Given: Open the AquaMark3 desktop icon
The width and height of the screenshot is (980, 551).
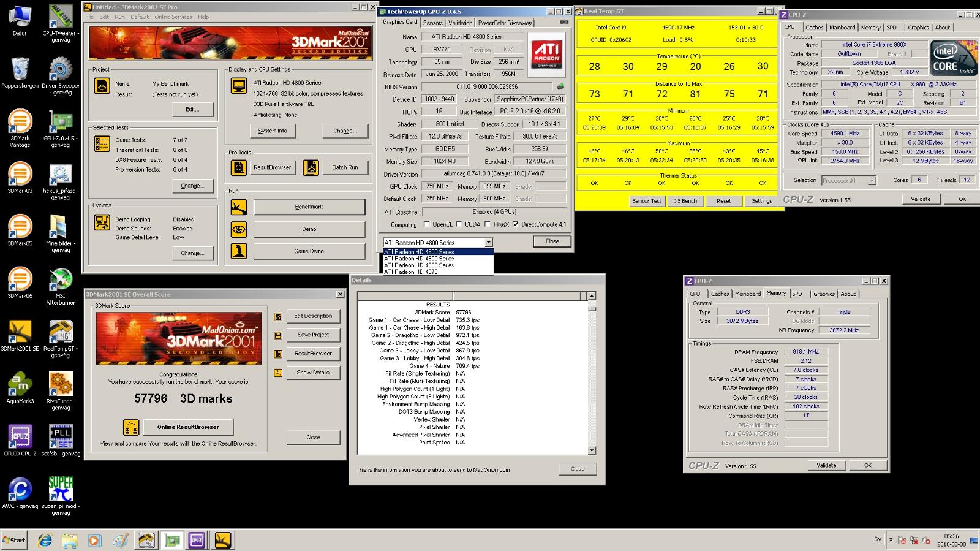Looking at the screenshot, I should (20, 391).
